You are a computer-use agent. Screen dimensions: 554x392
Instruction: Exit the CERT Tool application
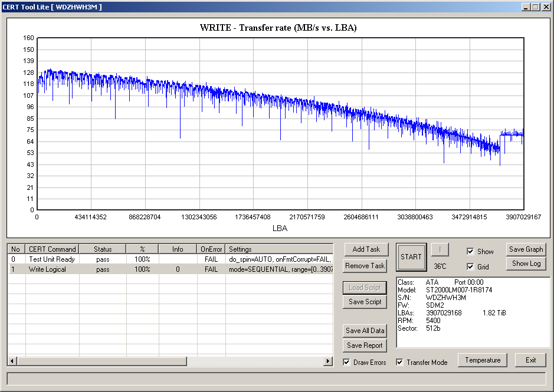point(530,360)
